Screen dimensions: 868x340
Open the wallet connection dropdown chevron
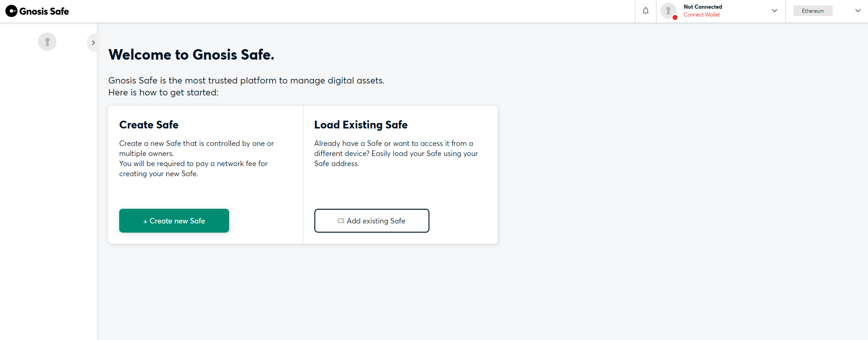775,11
